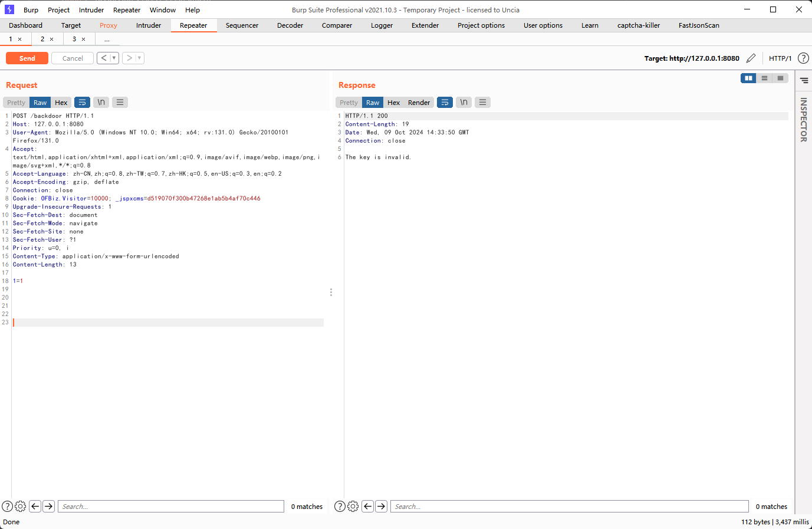Open request message options hamburger icon
This screenshot has width=812, height=529.
click(120, 103)
